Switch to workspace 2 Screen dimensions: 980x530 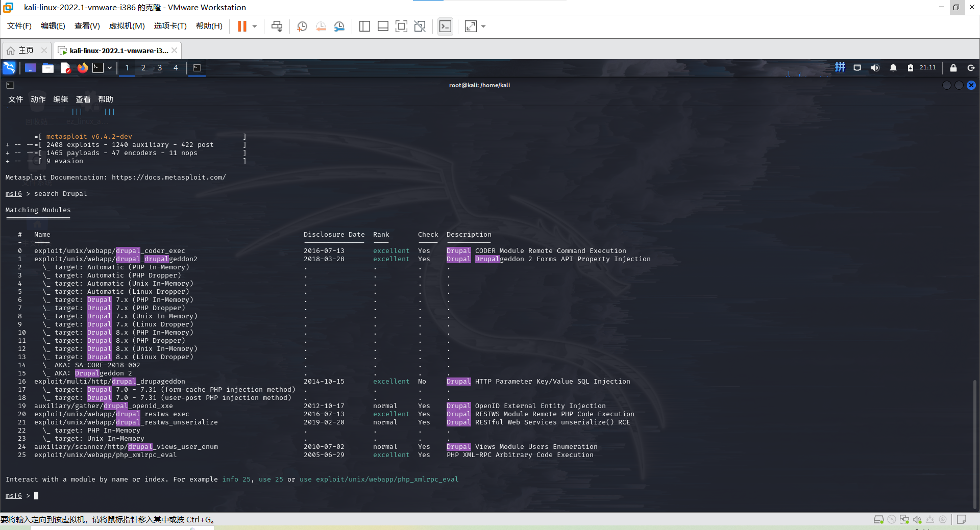143,68
